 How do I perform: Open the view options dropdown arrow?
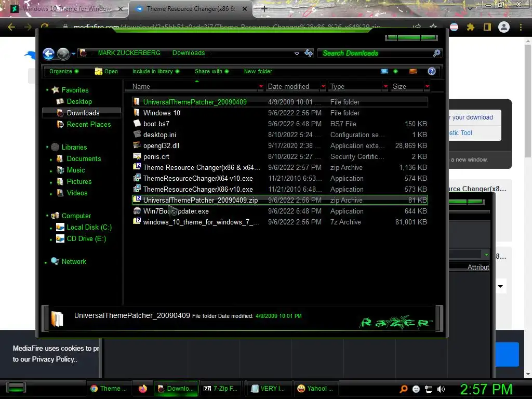tap(395, 71)
